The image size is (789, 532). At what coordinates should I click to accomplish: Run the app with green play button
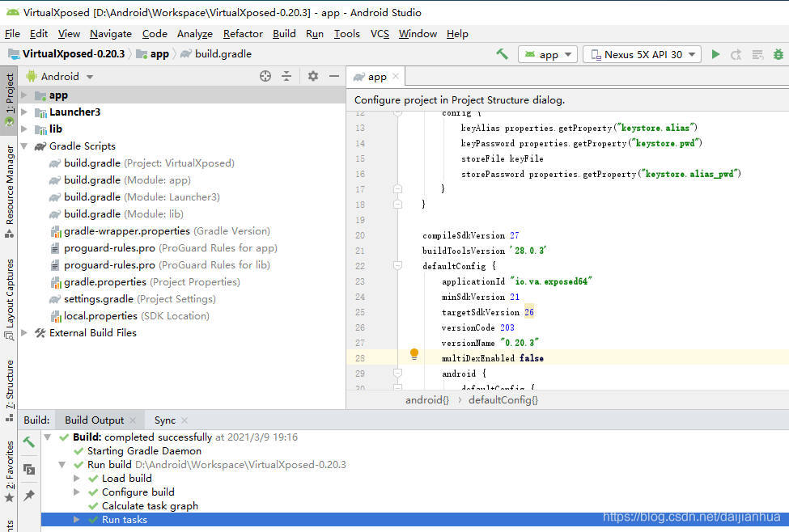click(715, 54)
